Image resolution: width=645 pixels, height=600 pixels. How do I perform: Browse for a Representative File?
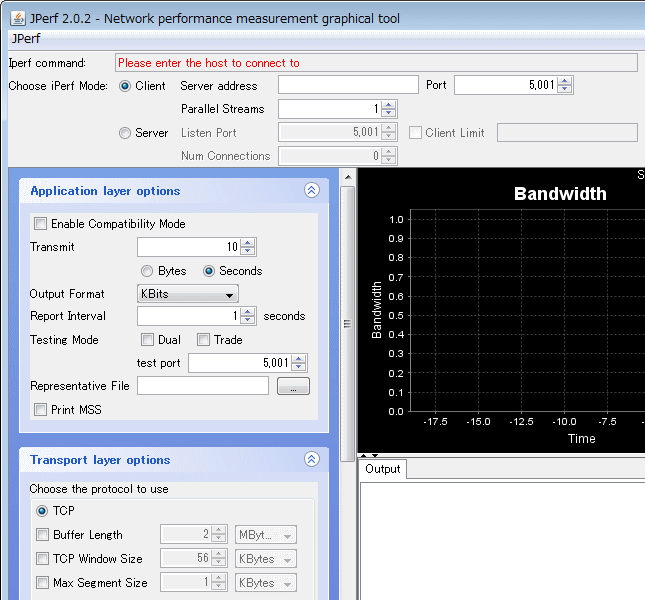click(x=293, y=386)
